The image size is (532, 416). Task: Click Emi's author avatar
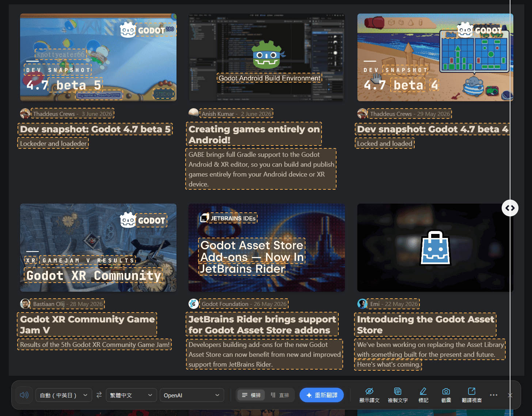362,304
